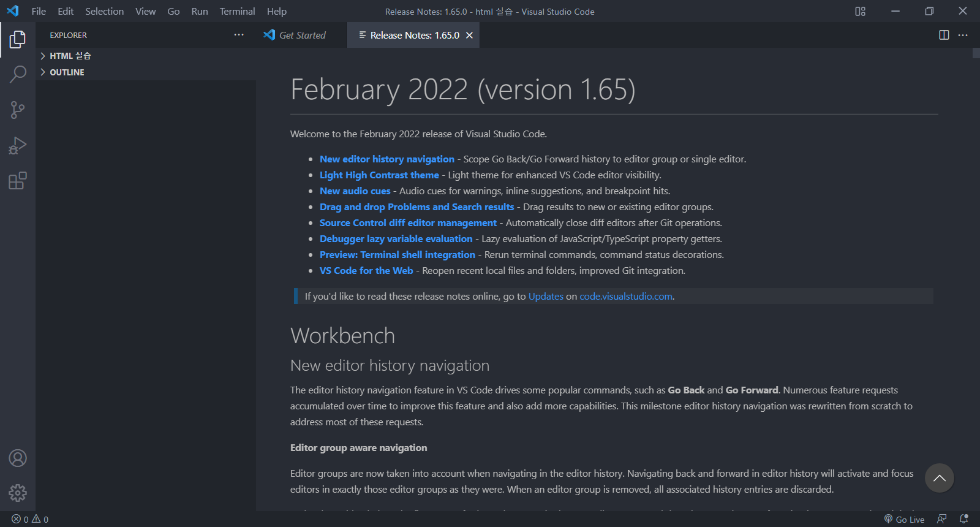Image resolution: width=980 pixels, height=527 pixels.
Task: Click the Customize Layout icon in title bar
Action: (x=860, y=11)
